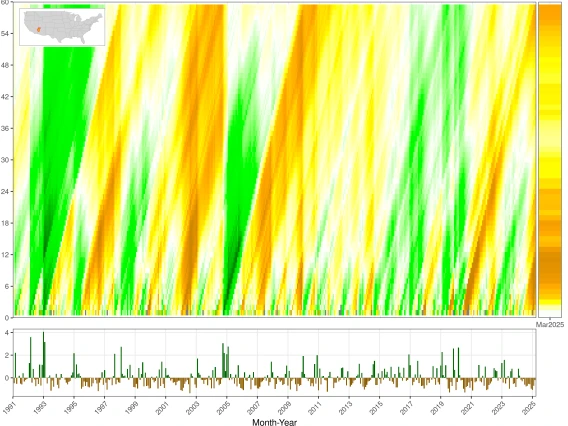Image resolution: width=568 pixels, height=426 pixels.
Task: Click the 'Month-Year' axis title
Action: point(275,422)
